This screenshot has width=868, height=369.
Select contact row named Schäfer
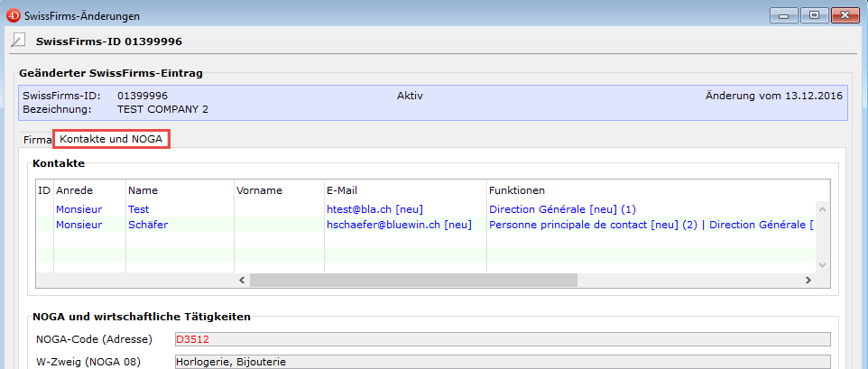[x=148, y=225]
